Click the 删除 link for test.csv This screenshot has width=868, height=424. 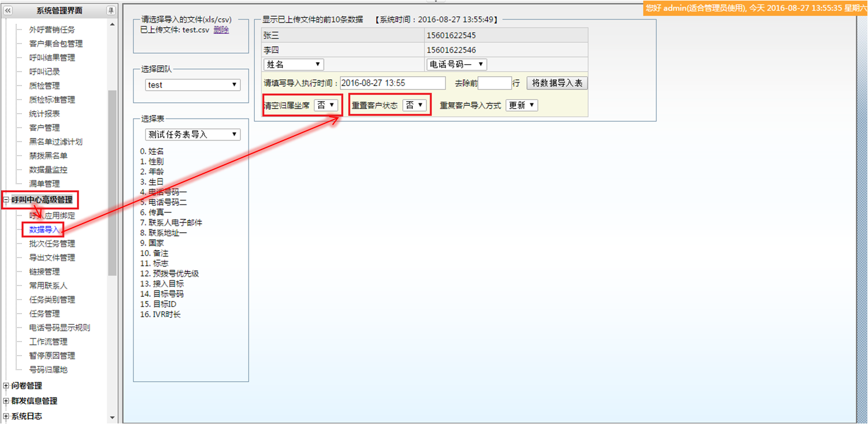point(221,30)
